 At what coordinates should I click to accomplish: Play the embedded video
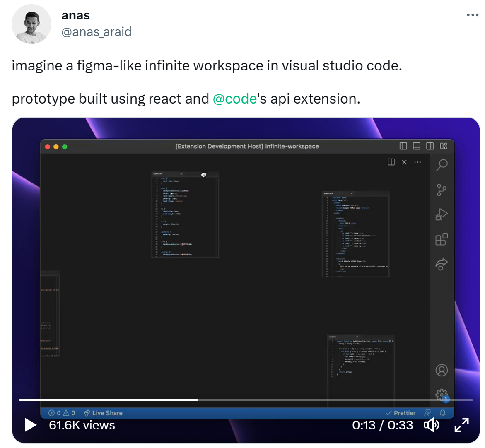click(30, 425)
